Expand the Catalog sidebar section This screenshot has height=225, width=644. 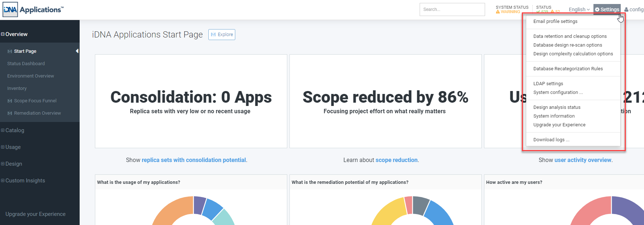[x=3, y=130]
